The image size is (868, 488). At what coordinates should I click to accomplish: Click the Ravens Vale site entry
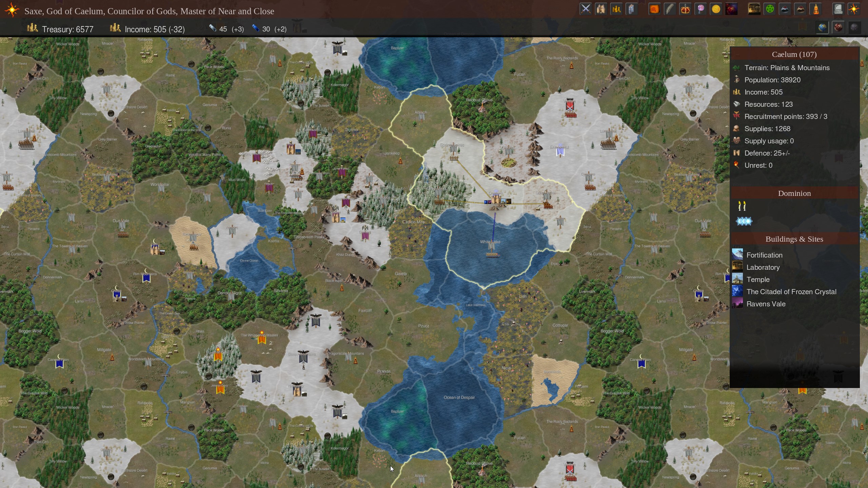coord(766,304)
